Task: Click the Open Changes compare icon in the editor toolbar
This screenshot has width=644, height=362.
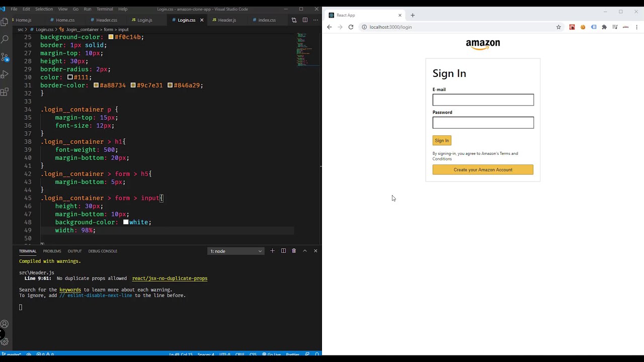Action: [x=294, y=20]
